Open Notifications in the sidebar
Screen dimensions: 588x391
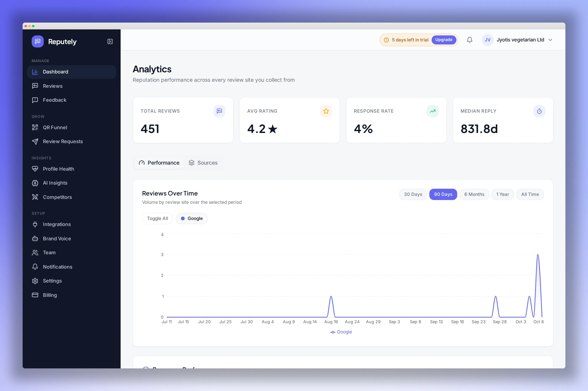coord(72,267)
